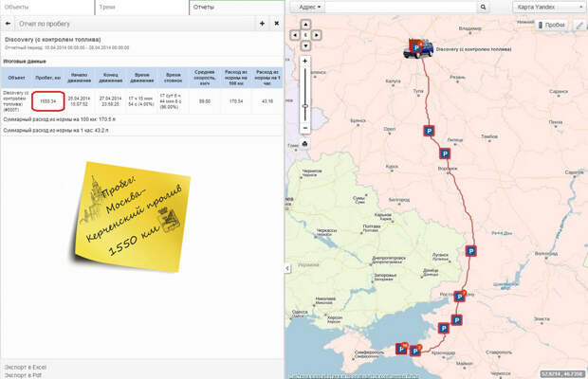Open the Адрес search type dropdown
This screenshot has height=379, width=588.
click(309, 8)
